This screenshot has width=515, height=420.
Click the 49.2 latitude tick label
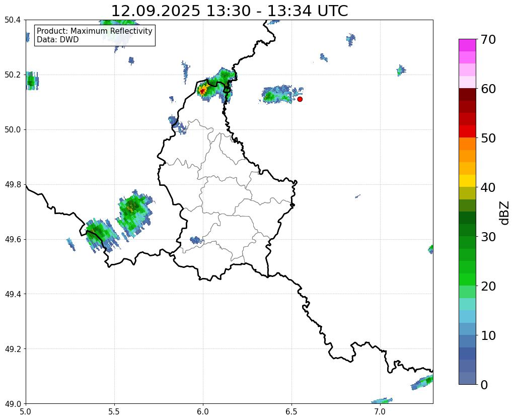point(13,349)
